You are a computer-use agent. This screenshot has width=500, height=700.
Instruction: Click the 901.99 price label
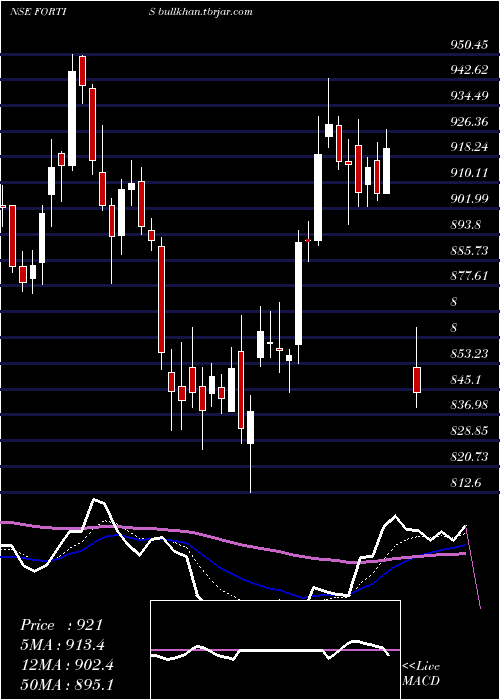pos(469,199)
